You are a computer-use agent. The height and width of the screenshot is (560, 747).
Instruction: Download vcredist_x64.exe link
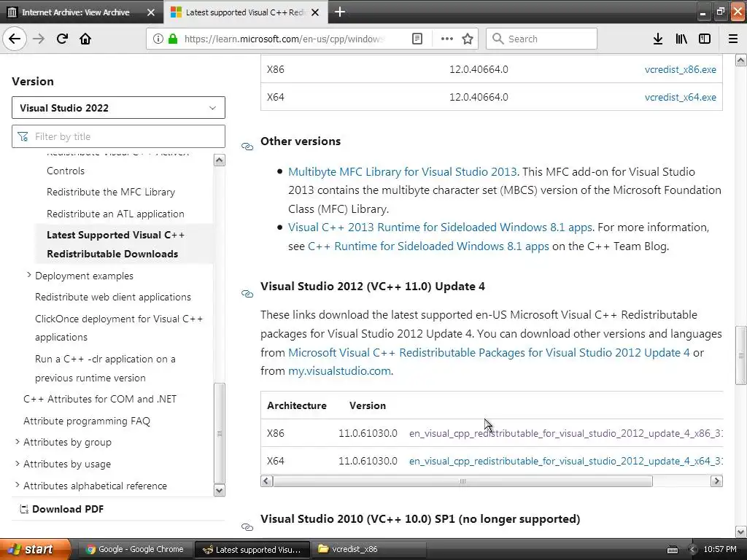681,97
